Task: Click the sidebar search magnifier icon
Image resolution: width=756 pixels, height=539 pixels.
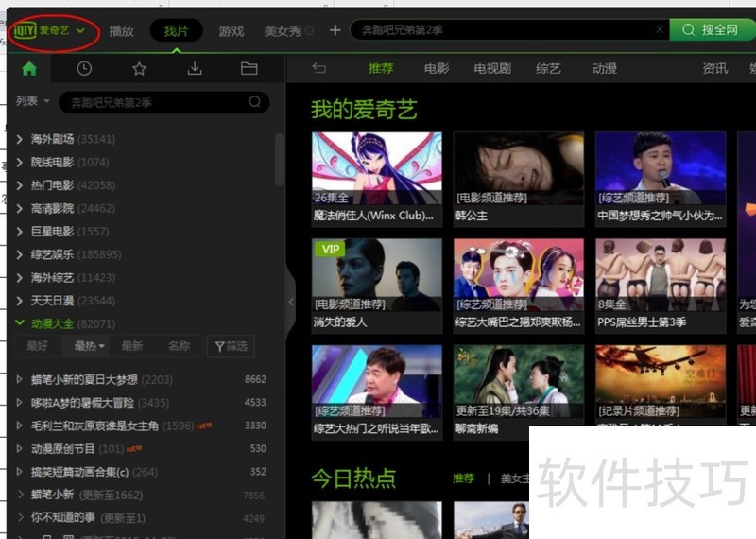Action: point(254,102)
